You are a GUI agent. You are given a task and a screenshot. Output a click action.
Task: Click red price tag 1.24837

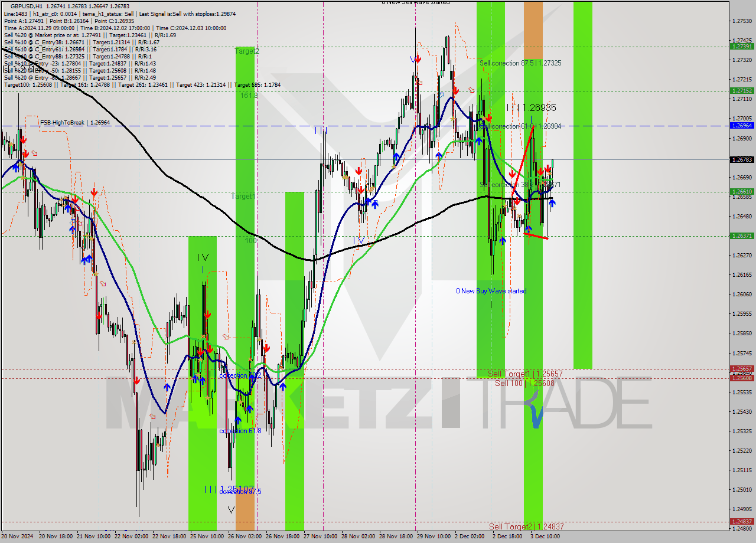pos(742,522)
